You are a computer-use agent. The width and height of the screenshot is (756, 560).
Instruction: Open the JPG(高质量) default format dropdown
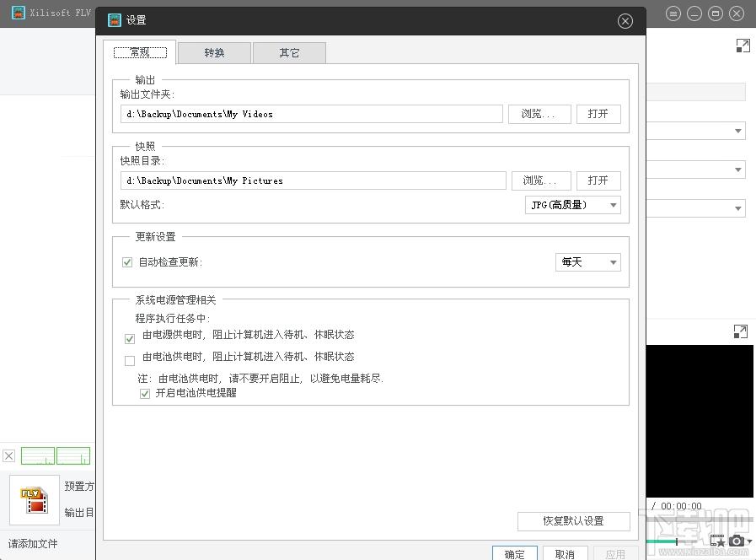point(573,205)
